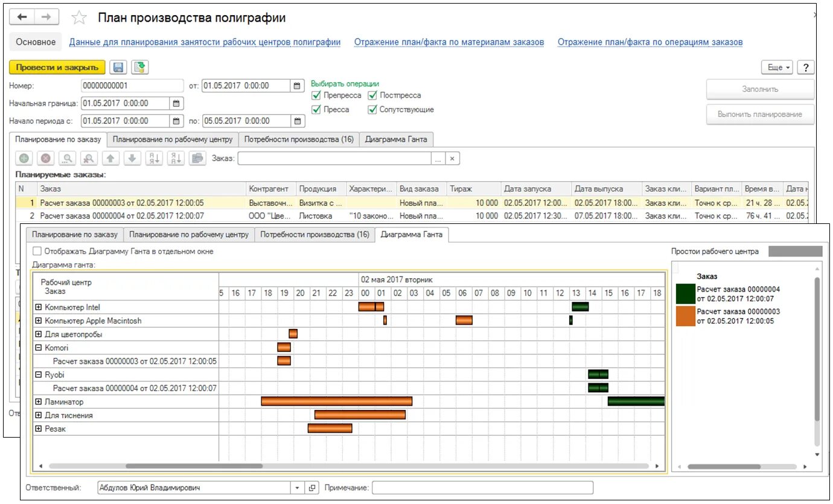This screenshot has height=504, width=833.
Task: Go forward with the right arrow button
Action: tap(46, 18)
